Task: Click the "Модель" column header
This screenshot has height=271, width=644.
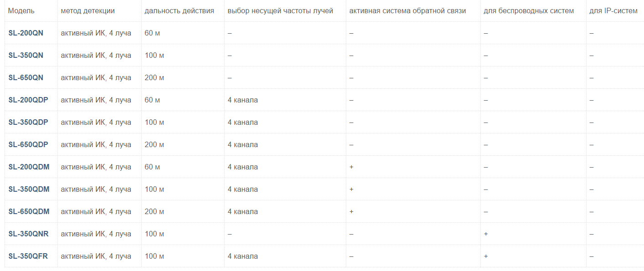Action: tap(21, 10)
